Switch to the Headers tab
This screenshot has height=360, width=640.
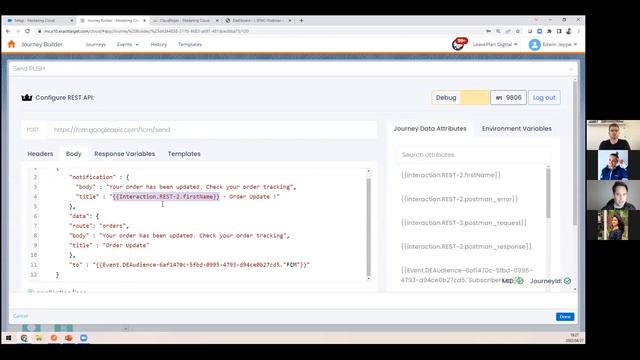(40, 154)
